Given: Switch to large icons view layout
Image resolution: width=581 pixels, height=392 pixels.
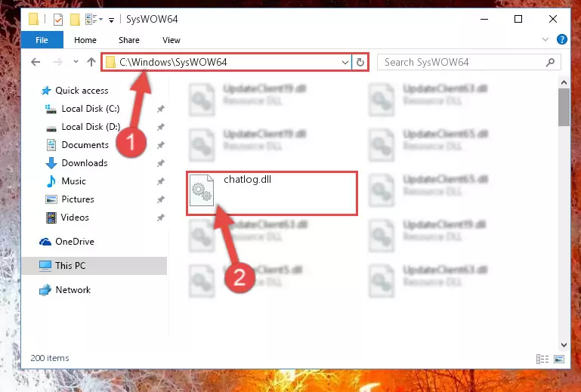Looking at the screenshot, I should [559, 359].
